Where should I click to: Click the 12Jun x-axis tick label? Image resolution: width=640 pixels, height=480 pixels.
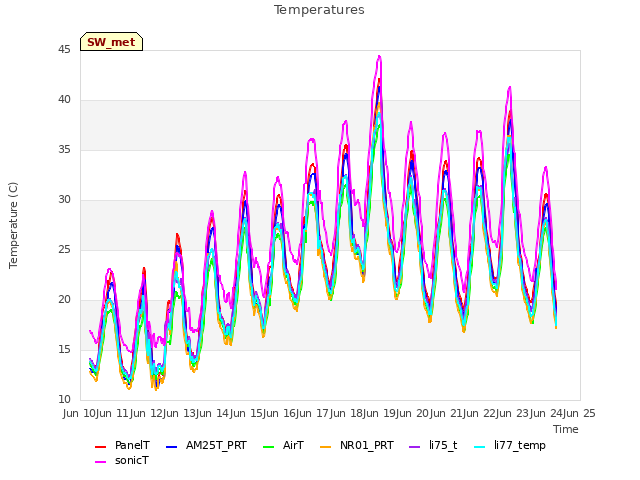pyautogui.click(x=164, y=413)
